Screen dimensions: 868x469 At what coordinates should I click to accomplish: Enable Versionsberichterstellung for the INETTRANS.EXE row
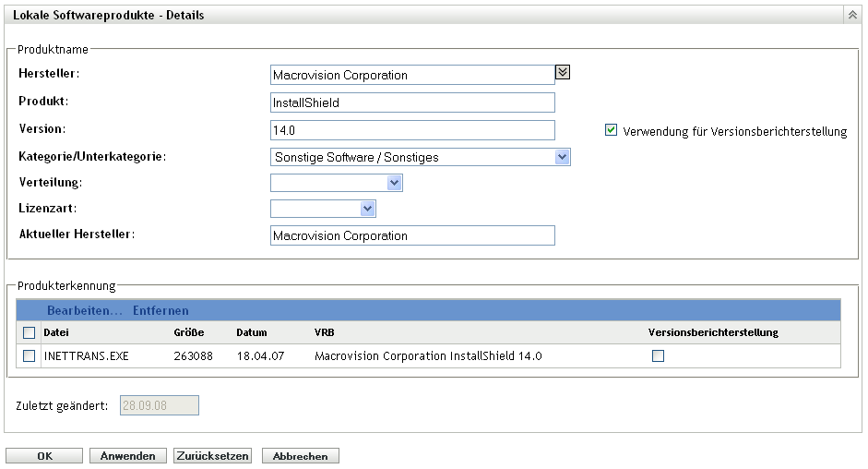click(x=658, y=355)
